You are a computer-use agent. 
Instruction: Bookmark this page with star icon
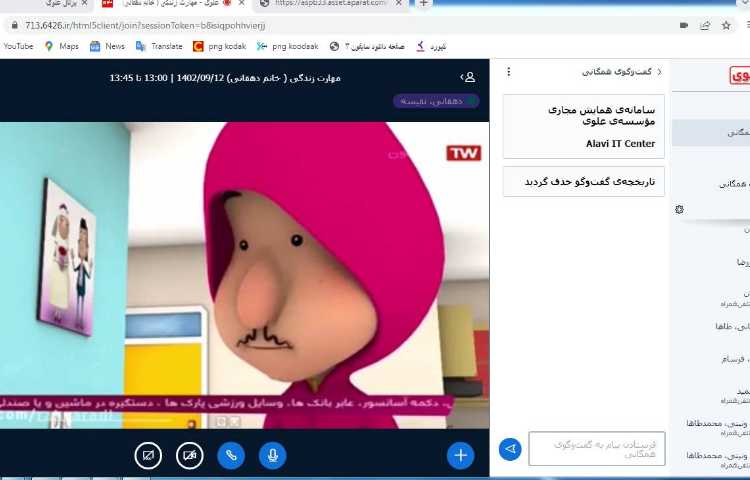click(x=726, y=25)
